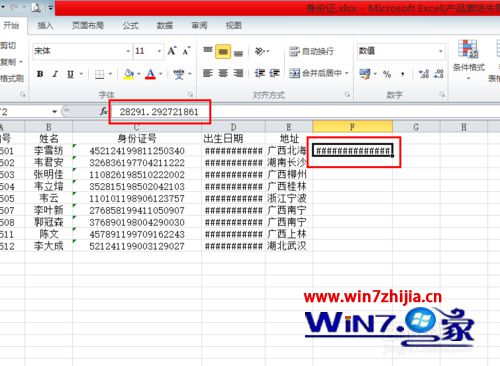Decrease decimal places

(x=438, y=74)
